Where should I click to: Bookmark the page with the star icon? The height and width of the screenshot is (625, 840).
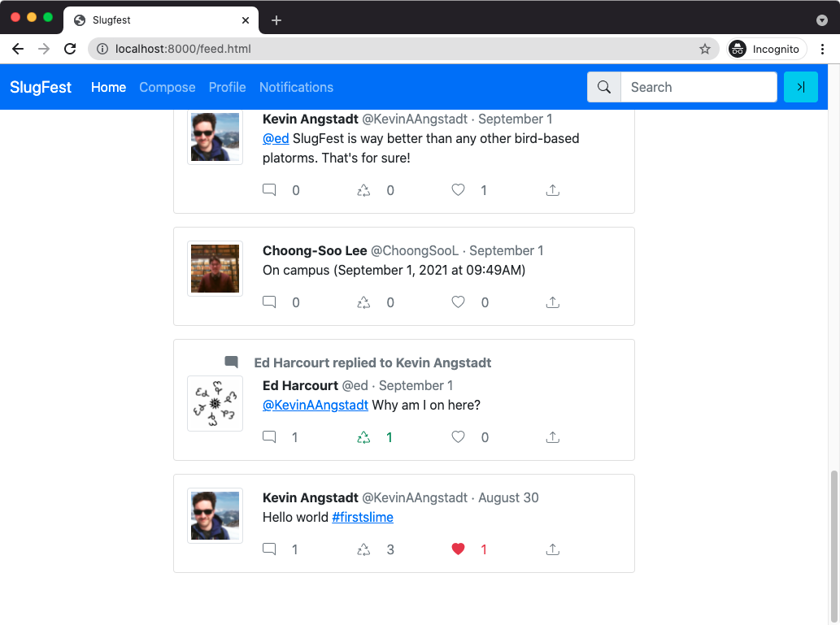click(704, 49)
